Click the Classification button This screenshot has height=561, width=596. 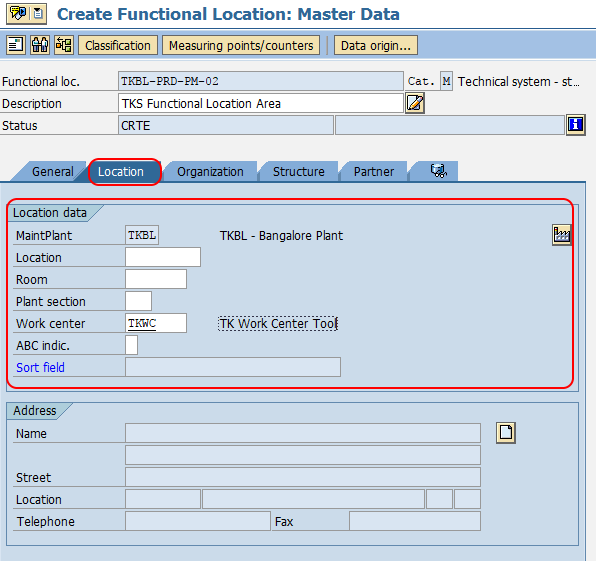click(118, 45)
